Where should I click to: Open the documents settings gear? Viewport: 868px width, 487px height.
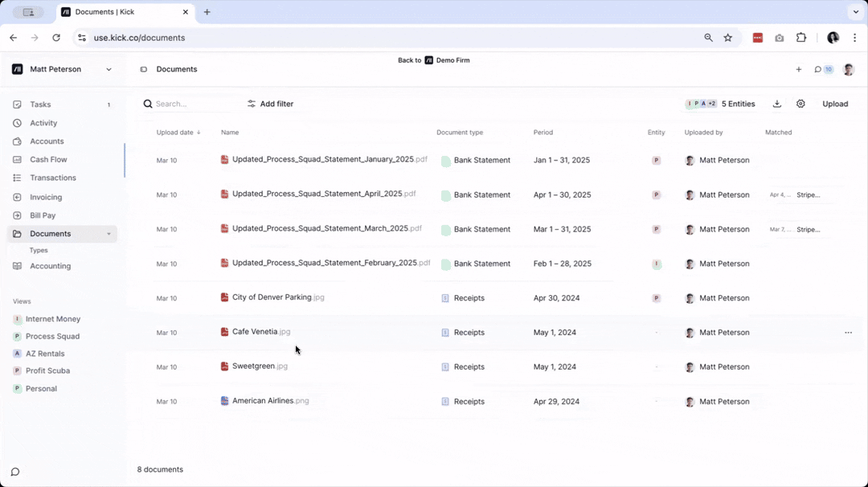coord(800,104)
